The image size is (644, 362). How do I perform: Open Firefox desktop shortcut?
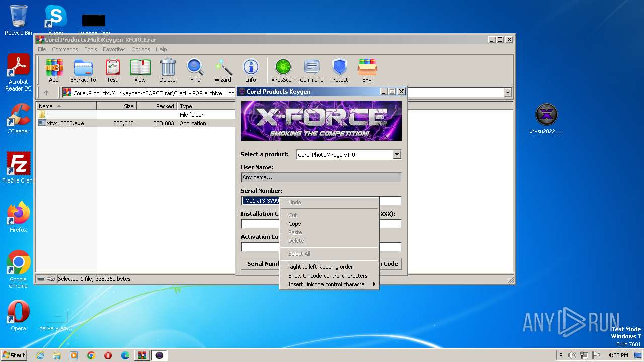[18, 217]
